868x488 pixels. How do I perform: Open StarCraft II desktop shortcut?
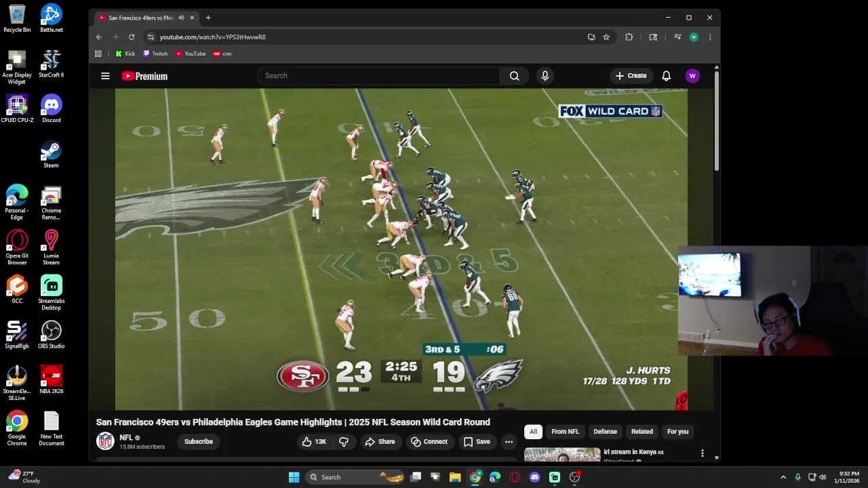tap(51, 64)
